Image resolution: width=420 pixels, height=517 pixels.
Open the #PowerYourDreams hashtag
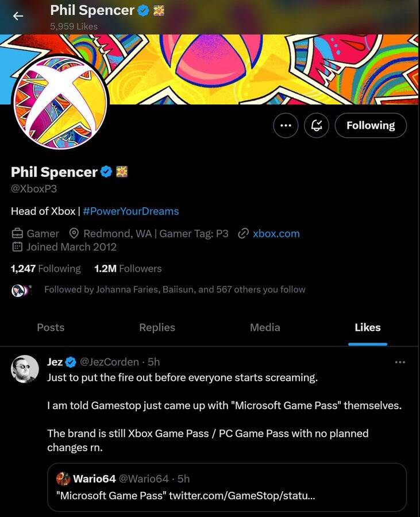coord(130,211)
